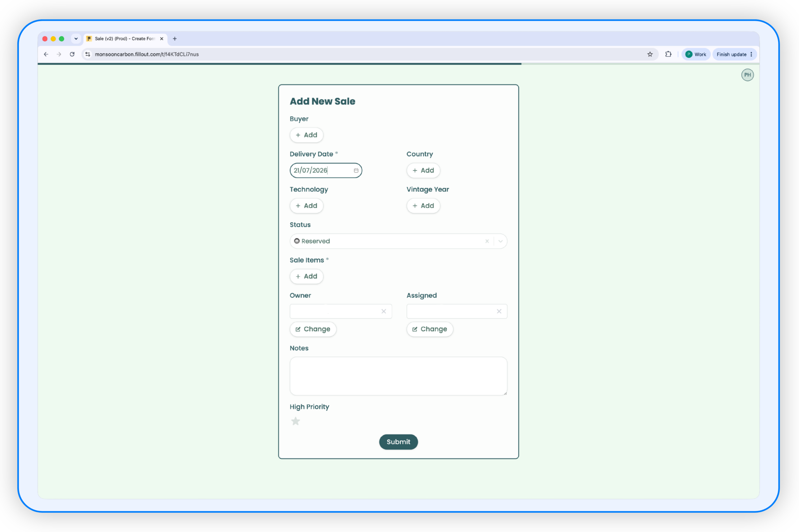Submit the new sale form
The height and width of the screenshot is (532, 799).
398,442
